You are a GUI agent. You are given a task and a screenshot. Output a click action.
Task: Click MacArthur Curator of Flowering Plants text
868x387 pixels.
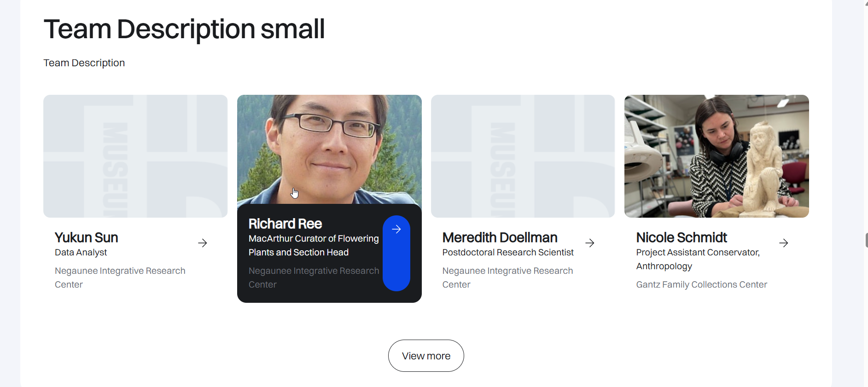pyautogui.click(x=314, y=245)
